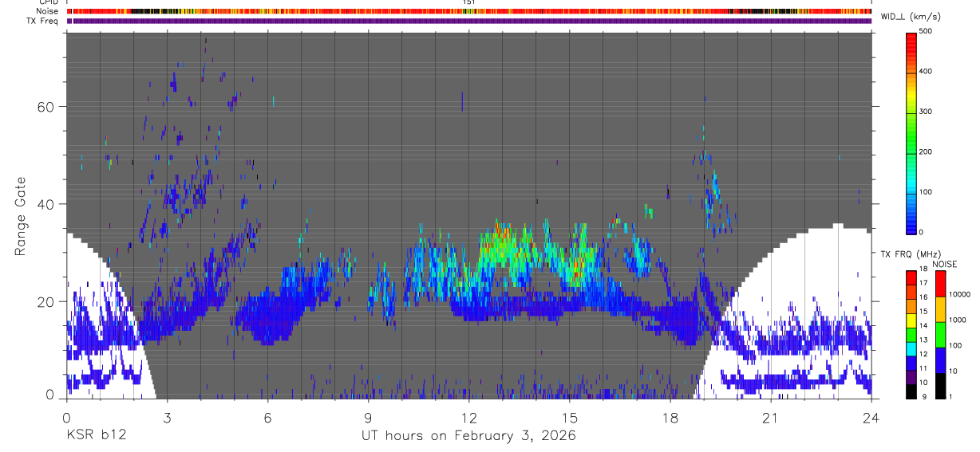Screen dimensions: 980x452
Task: Click the green segment of NOISE colorbar
Action: tap(939, 335)
